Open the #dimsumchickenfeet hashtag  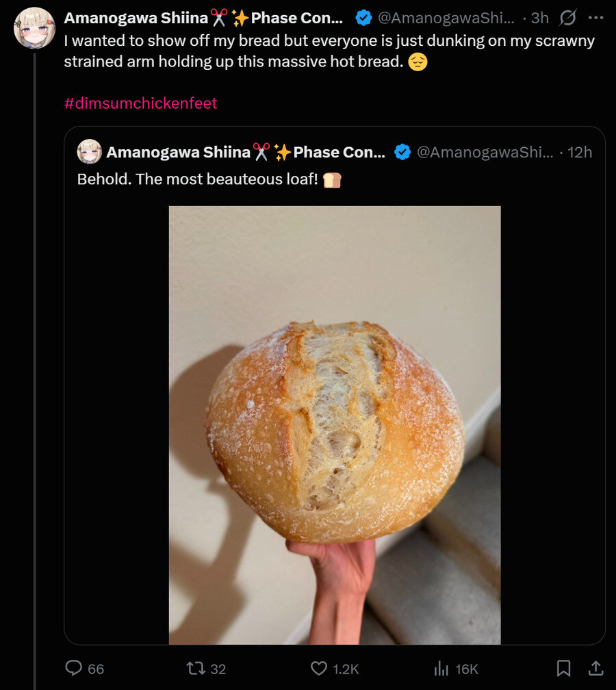point(140,103)
